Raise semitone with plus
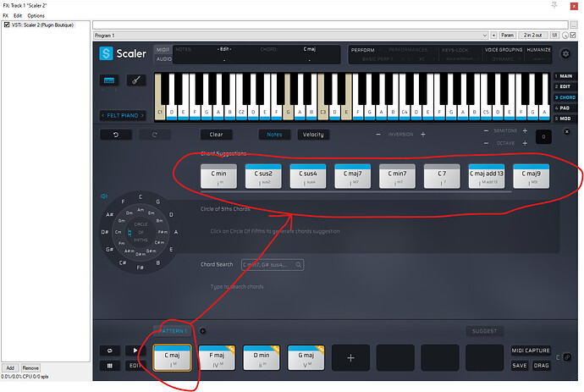584x392 pixels. tap(525, 130)
